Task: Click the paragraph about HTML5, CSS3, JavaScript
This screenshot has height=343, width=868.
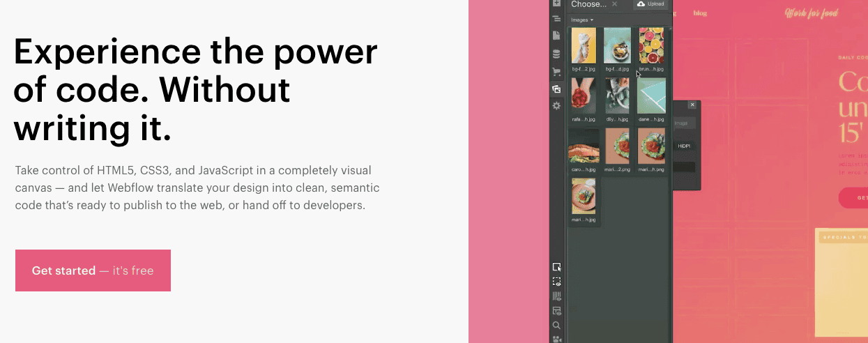Action: [x=197, y=188]
